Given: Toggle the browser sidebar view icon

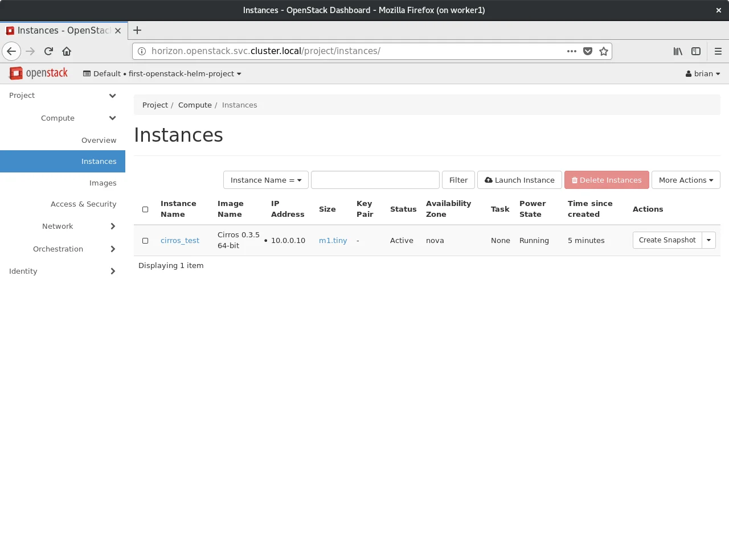Looking at the screenshot, I should click(x=696, y=51).
